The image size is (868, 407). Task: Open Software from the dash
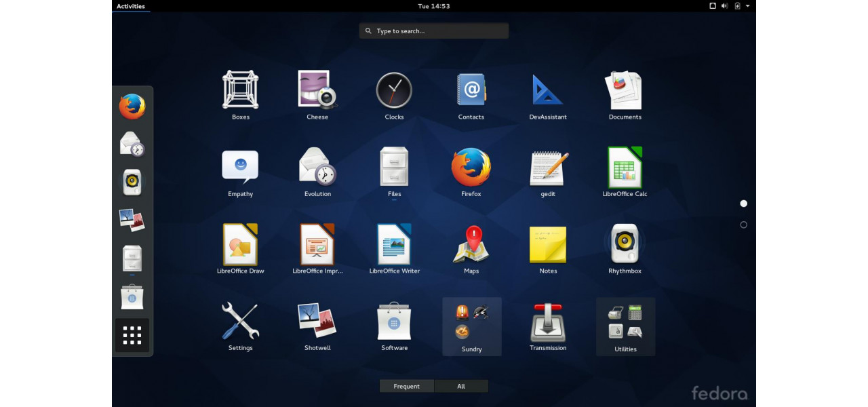[x=132, y=297]
